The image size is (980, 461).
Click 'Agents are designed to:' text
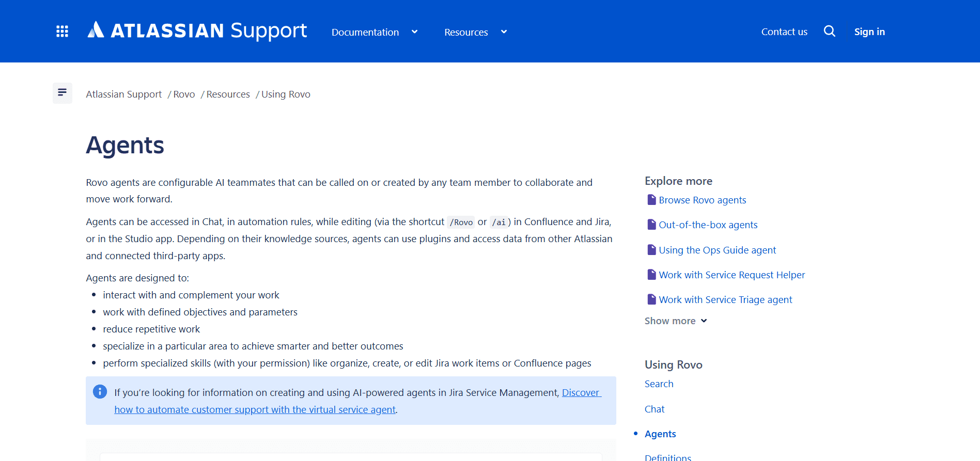click(x=137, y=278)
